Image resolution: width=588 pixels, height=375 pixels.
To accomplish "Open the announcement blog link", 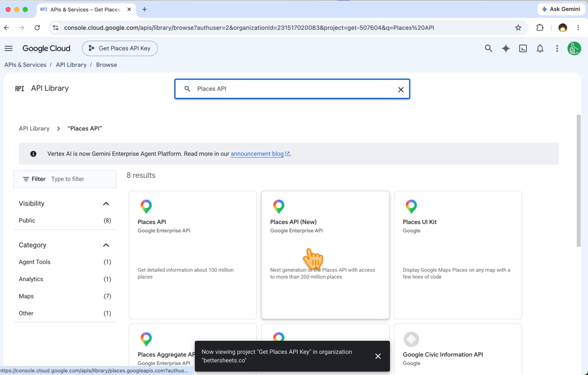I will [260, 154].
